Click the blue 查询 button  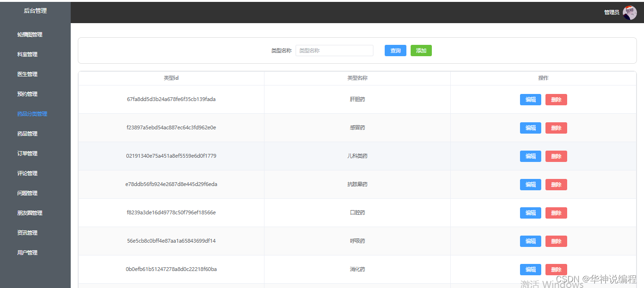point(396,51)
